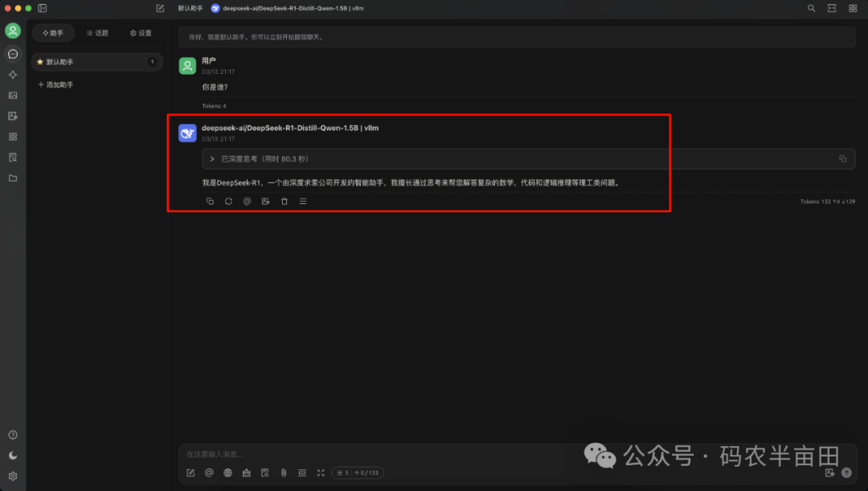
Task: Open the model selector in the title bar
Action: tap(287, 8)
